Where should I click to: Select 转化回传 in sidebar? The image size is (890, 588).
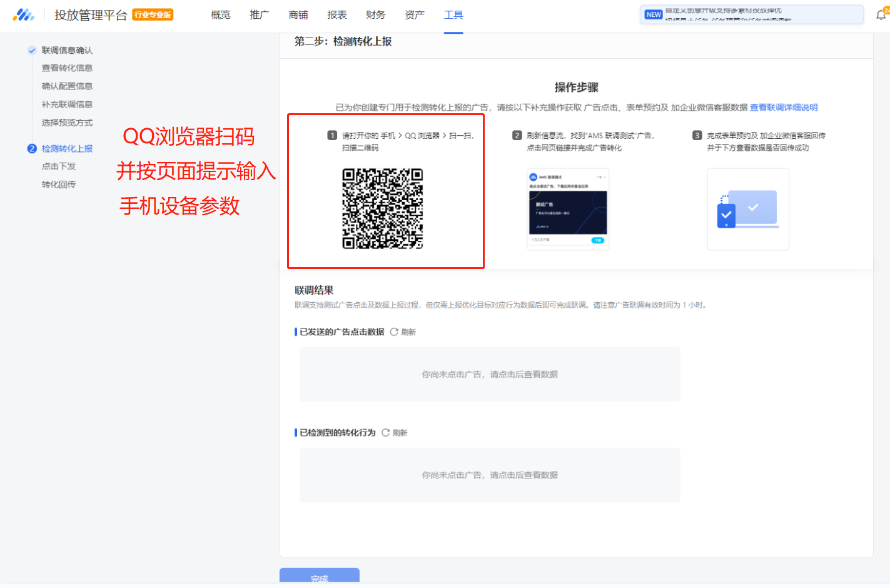pos(59,185)
